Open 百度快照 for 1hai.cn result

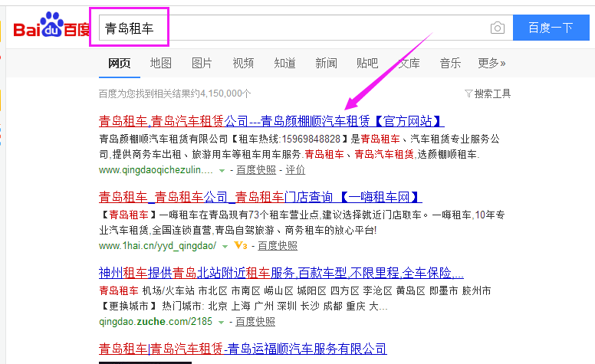click(277, 246)
